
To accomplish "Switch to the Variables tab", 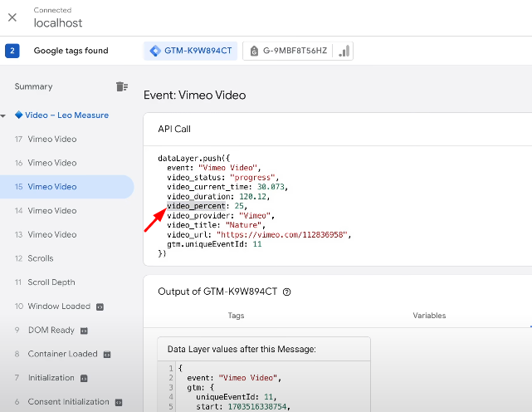I will pyautogui.click(x=429, y=316).
